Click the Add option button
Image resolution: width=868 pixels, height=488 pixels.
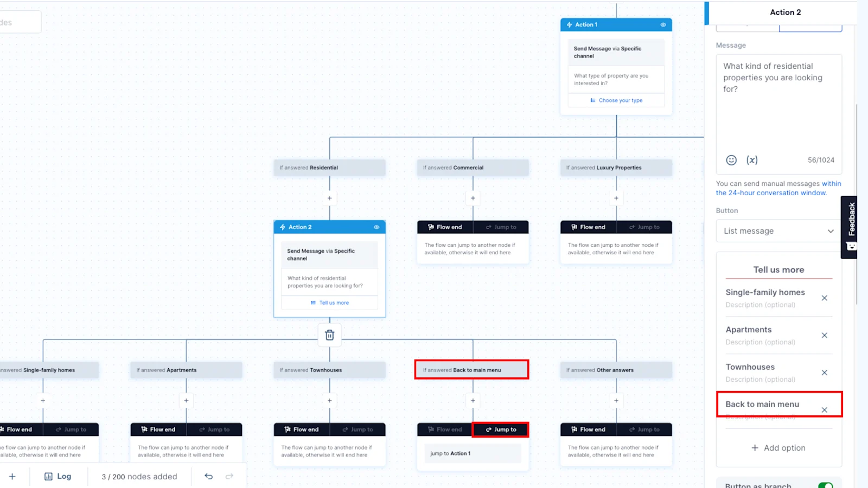click(778, 447)
